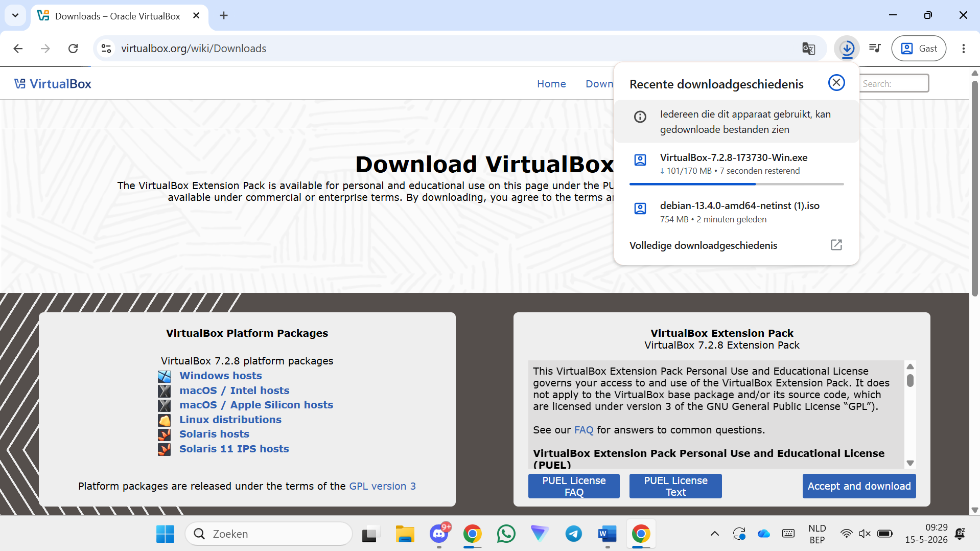This screenshot has width=980, height=551.
Task: Click the site information icon beside the URL
Action: click(106, 49)
